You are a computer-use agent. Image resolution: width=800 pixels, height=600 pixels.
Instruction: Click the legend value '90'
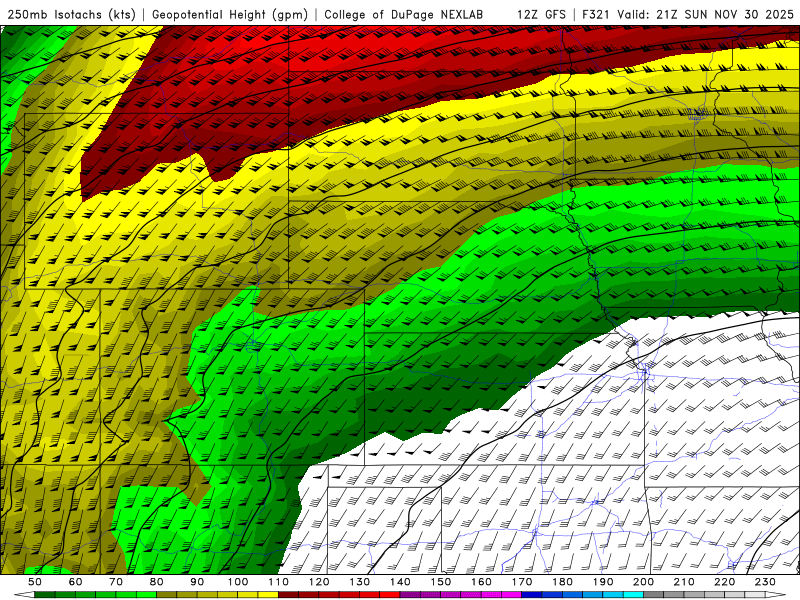[x=197, y=582]
